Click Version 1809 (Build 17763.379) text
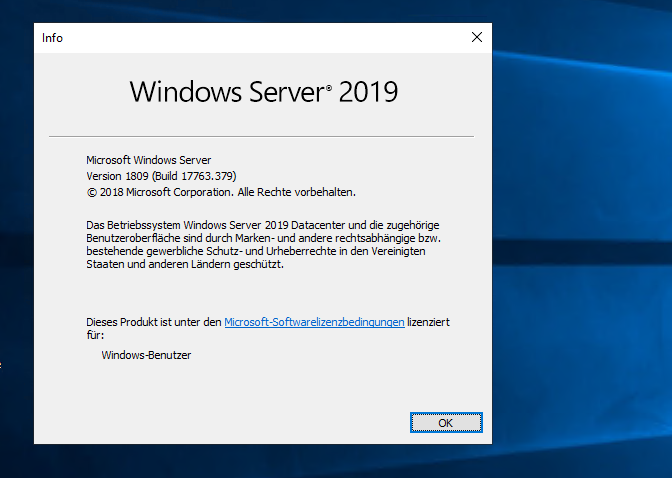Viewport: 672px width, 478px height. [x=161, y=176]
